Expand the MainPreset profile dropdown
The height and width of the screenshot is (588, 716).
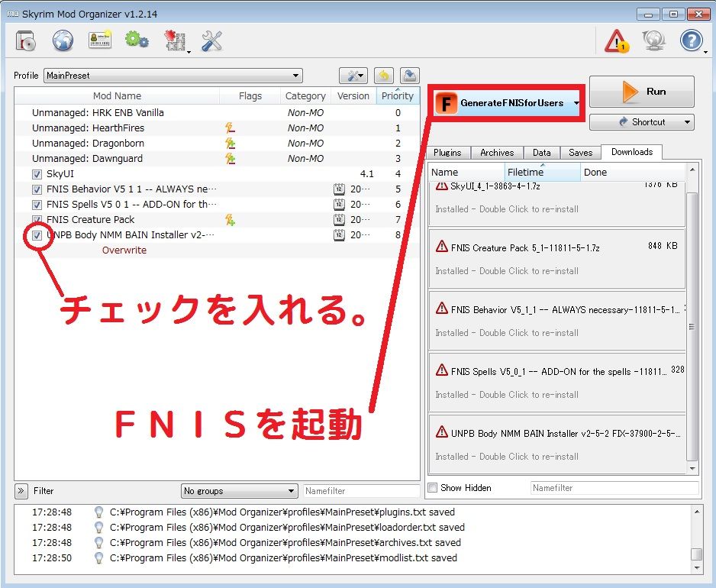click(x=173, y=76)
